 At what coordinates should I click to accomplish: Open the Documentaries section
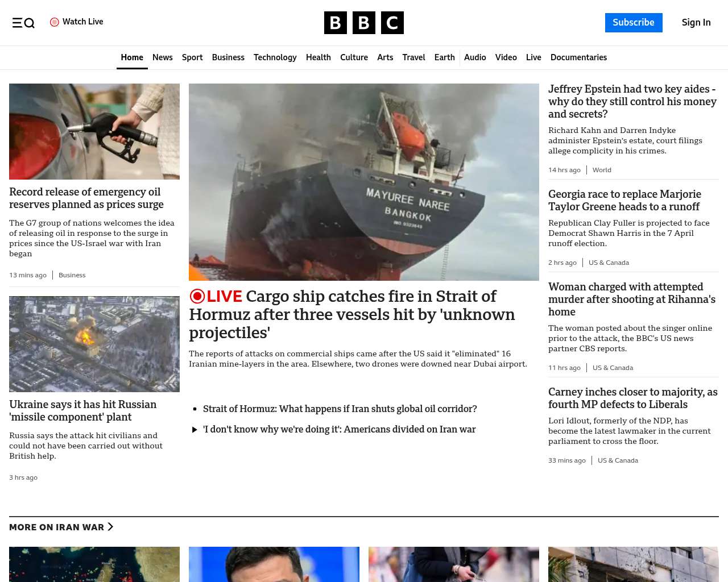pos(578,57)
